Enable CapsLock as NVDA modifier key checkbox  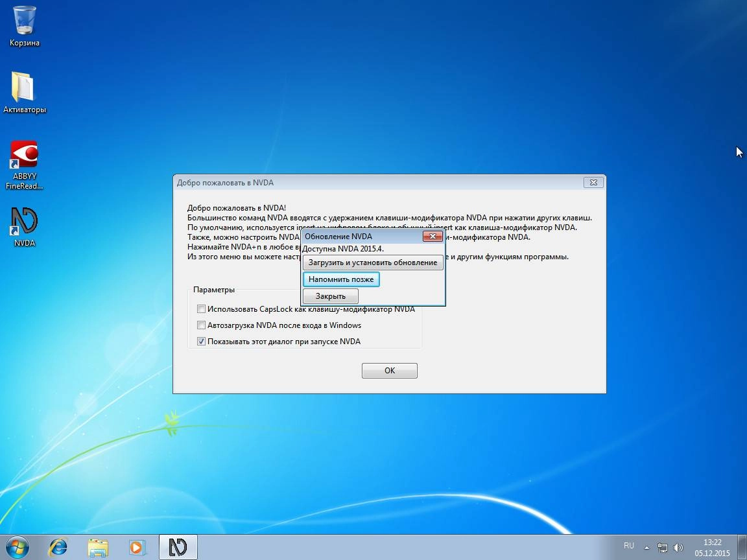[306, 309]
